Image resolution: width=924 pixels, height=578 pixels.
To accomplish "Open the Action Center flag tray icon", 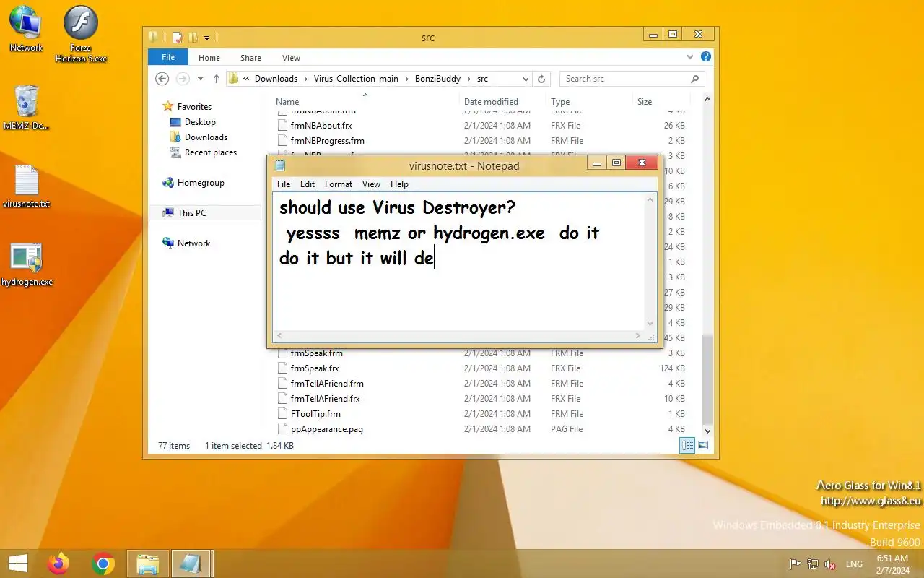I will tap(795, 564).
